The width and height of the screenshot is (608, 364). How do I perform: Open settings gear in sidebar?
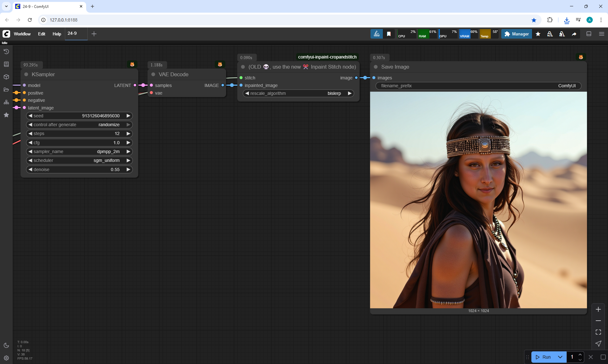pos(6,358)
